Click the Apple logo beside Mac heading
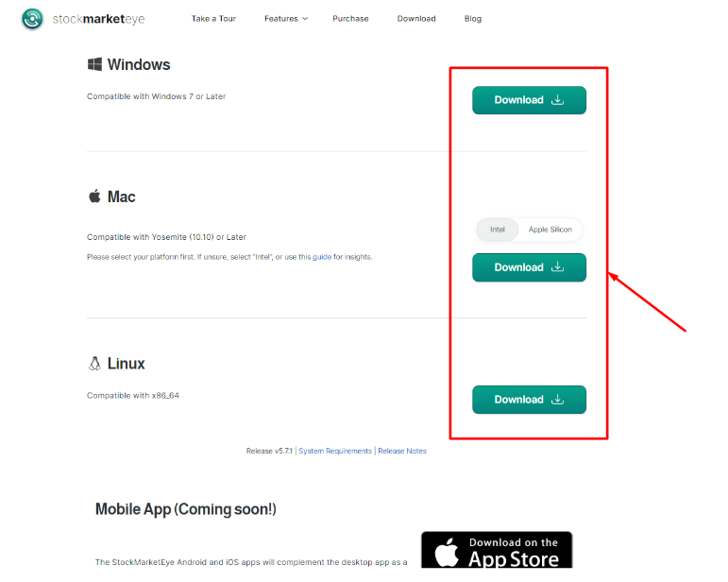The image size is (728, 582). tap(94, 196)
